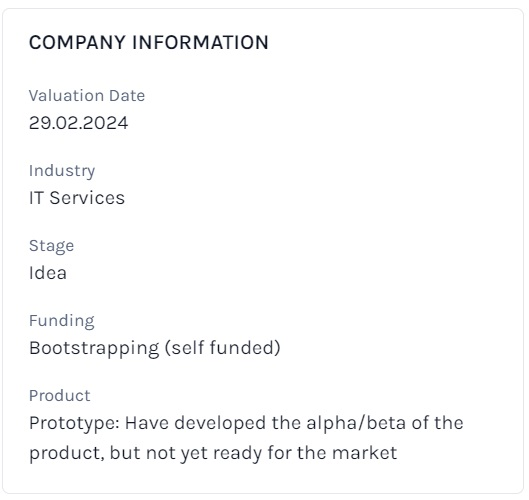Click the Prototype description first line
The height and width of the screenshot is (500, 529).
pyautogui.click(x=246, y=423)
